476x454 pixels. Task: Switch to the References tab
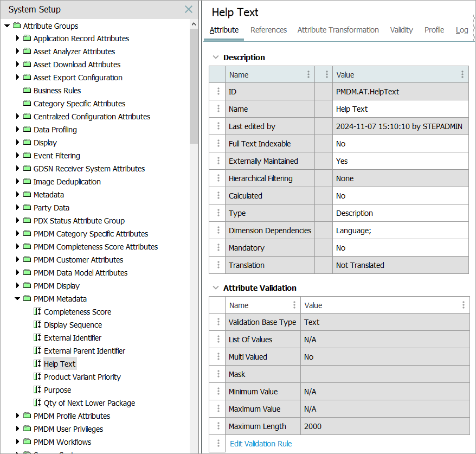(x=268, y=30)
